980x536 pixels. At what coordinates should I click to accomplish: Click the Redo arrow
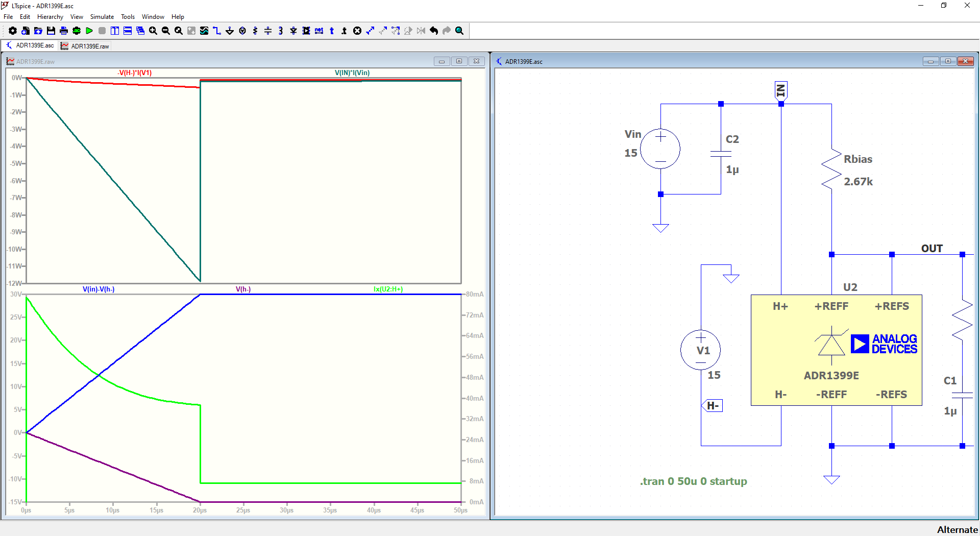[447, 31]
